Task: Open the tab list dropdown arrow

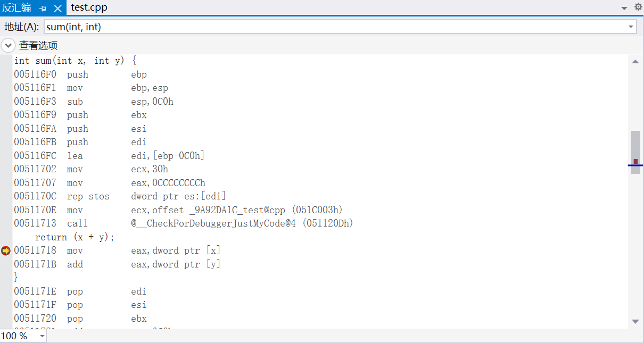Action: tap(624, 8)
